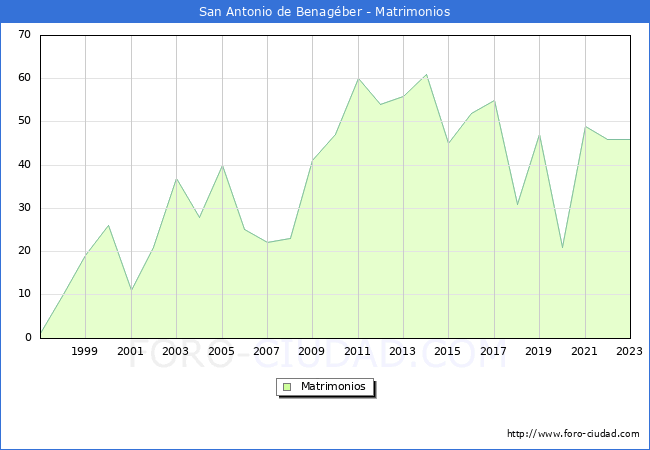Screen dimensions: 650x450
Task: Select the 1999 x-axis label
Action: pyautogui.click(x=85, y=351)
